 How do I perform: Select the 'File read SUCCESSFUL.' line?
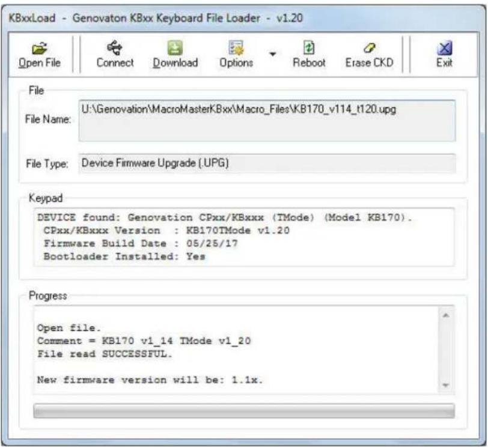pyautogui.click(x=105, y=354)
